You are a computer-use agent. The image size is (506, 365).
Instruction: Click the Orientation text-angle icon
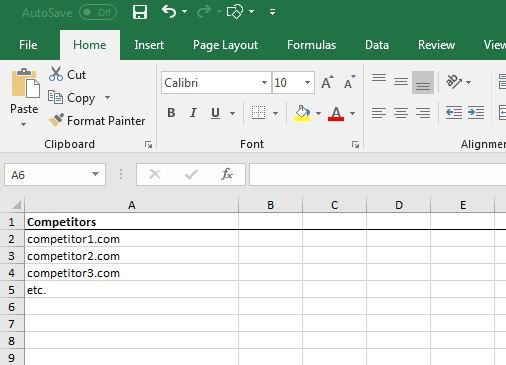pyautogui.click(x=454, y=82)
